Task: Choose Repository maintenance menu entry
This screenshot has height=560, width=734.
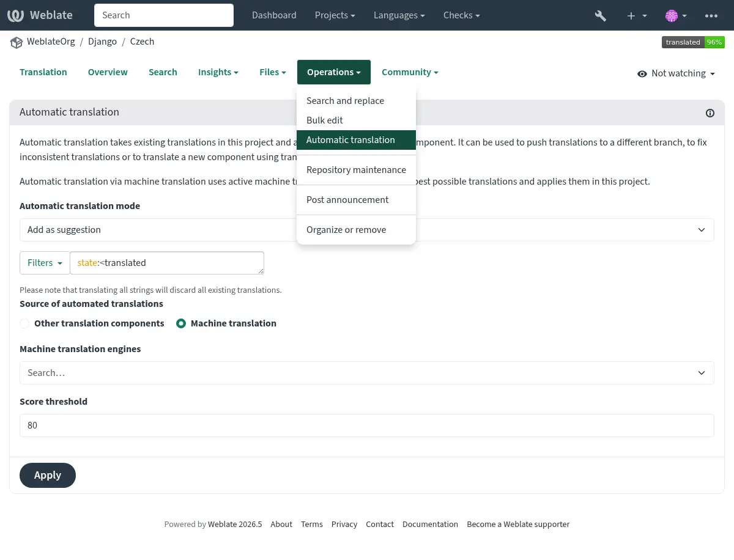Action: [x=356, y=170]
